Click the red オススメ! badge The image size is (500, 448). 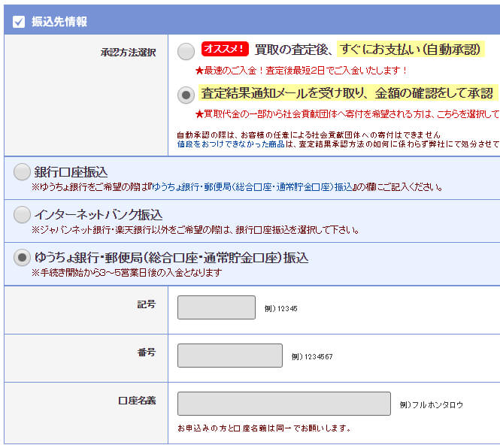point(225,49)
